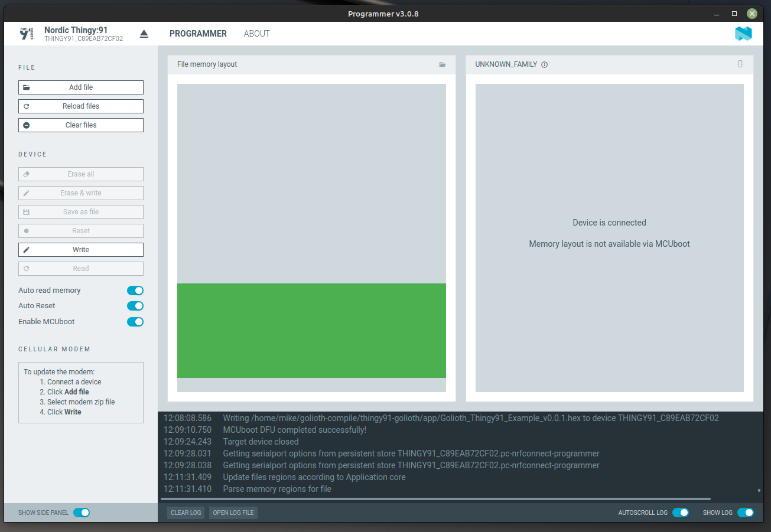Disable the Auto read memory toggle

tap(135, 291)
